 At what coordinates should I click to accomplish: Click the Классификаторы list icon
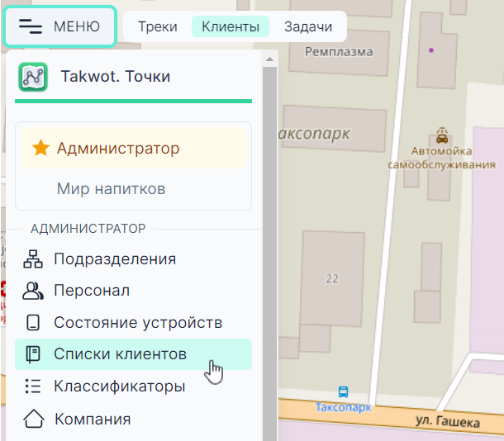[33, 386]
